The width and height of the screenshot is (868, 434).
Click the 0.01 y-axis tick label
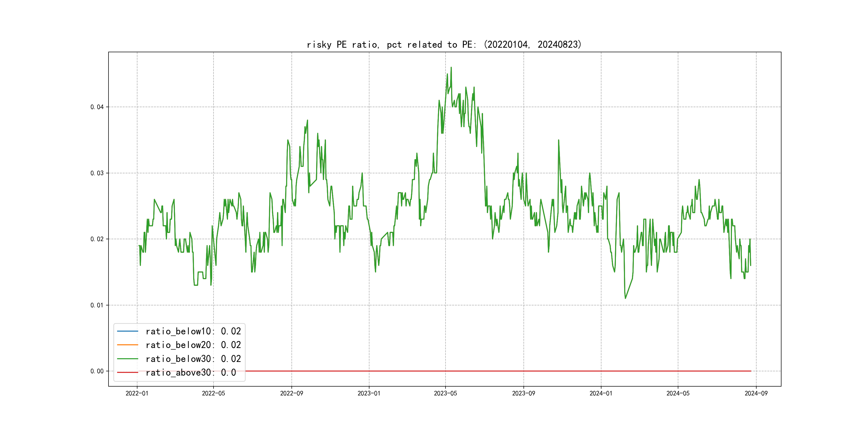(x=97, y=305)
